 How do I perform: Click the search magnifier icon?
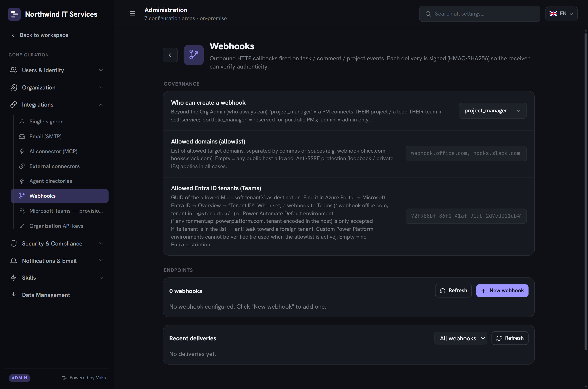[428, 14]
